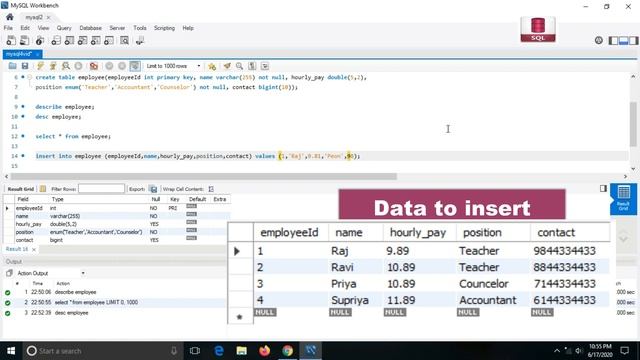Open Workbench preferences gear icon
The image size is (640, 360).
click(x=598, y=40)
